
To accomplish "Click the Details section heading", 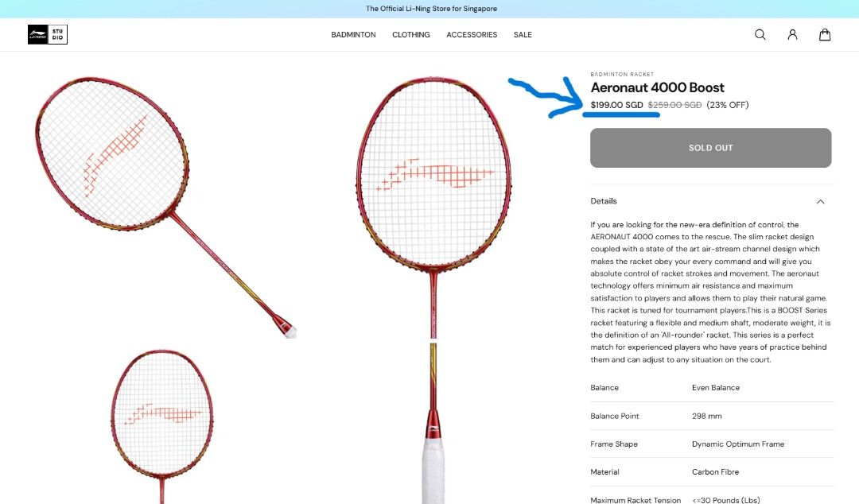I will coord(604,201).
